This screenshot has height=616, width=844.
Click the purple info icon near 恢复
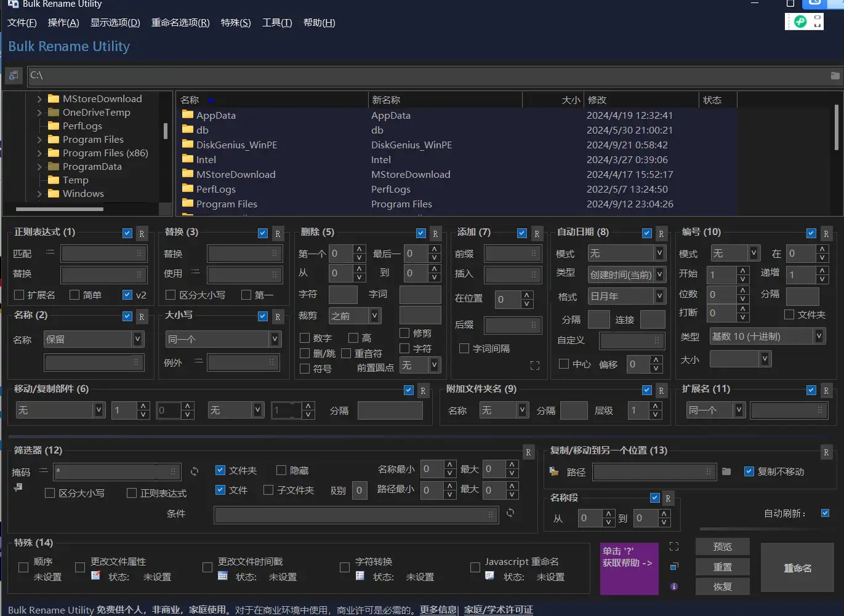(674, 586)
